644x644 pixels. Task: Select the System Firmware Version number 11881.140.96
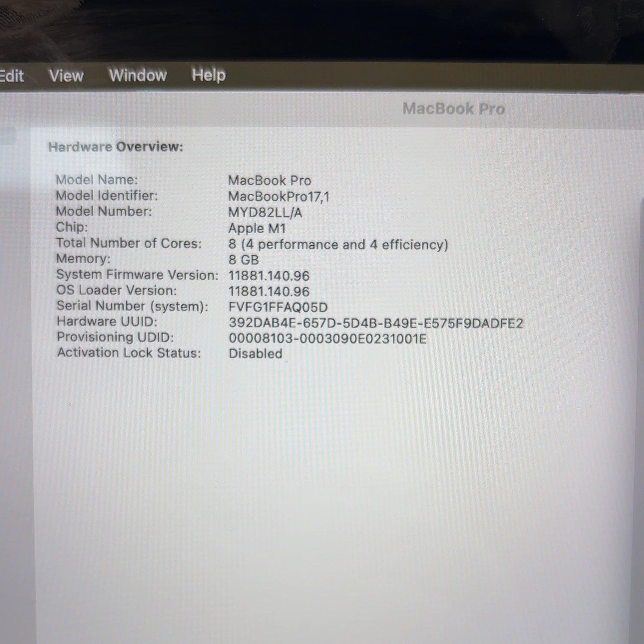click(x=269, y=276)
